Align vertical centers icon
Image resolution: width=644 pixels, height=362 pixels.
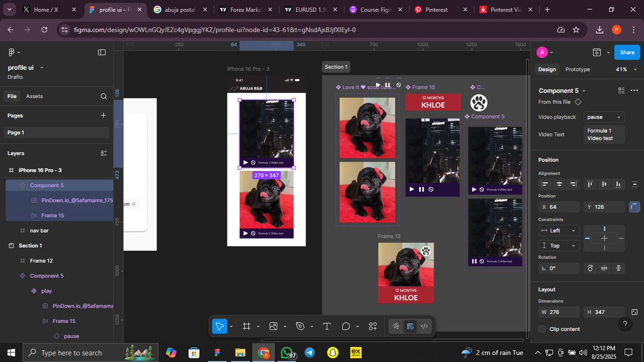click(x=604, y=184)
